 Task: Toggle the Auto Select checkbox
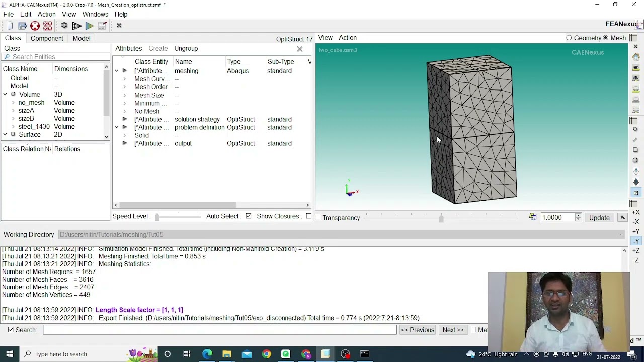click(249, 216)
